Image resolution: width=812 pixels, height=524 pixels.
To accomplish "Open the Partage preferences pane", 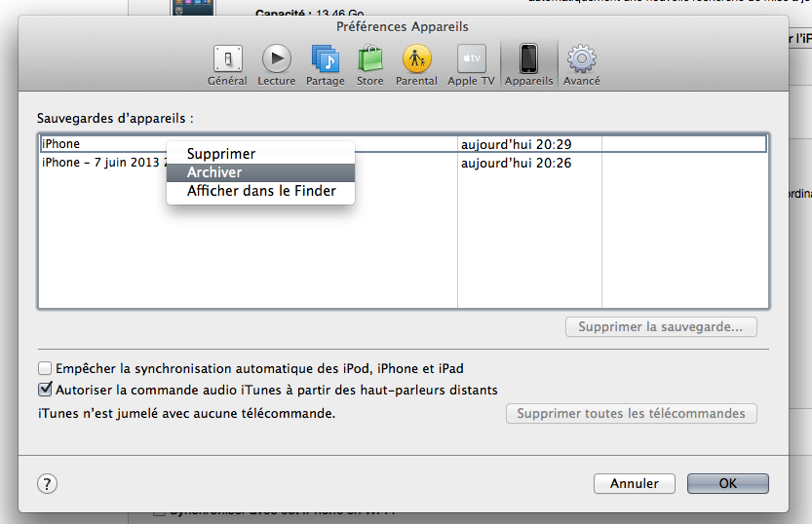I will (x=325, y=64).
